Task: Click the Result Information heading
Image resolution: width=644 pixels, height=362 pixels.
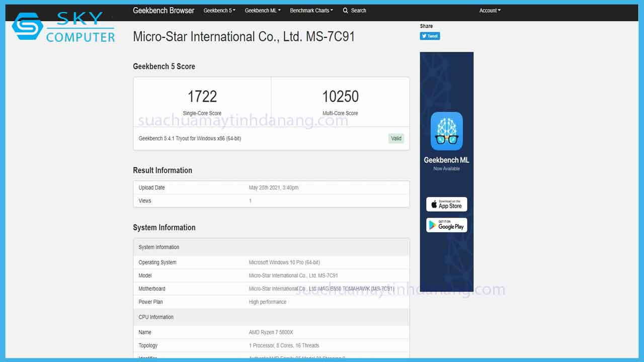Action: coord(163,170)
